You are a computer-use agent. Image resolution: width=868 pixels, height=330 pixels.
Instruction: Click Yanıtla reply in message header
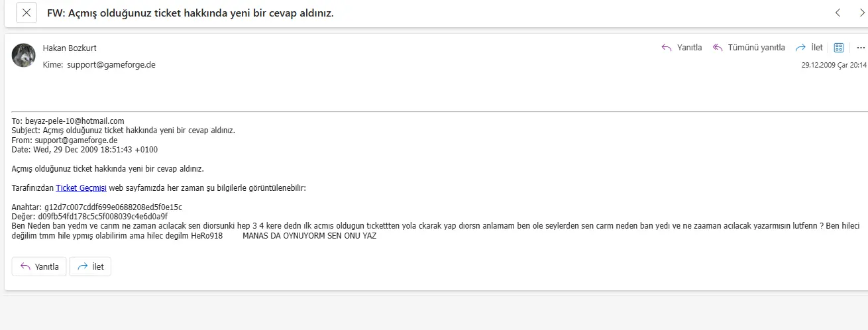pos(682,48)
